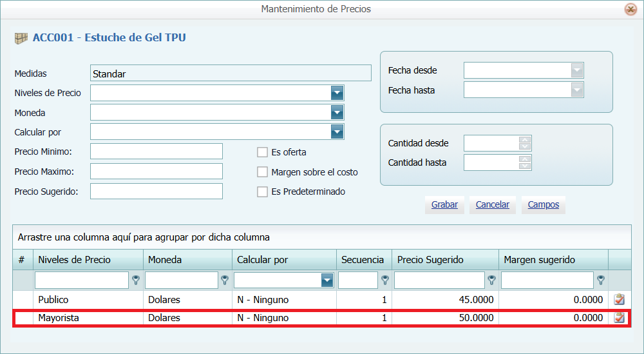This screenshot has width=644, height=354.
Task: Click edit icon in Mayorista row
Action: pos(619,318)
